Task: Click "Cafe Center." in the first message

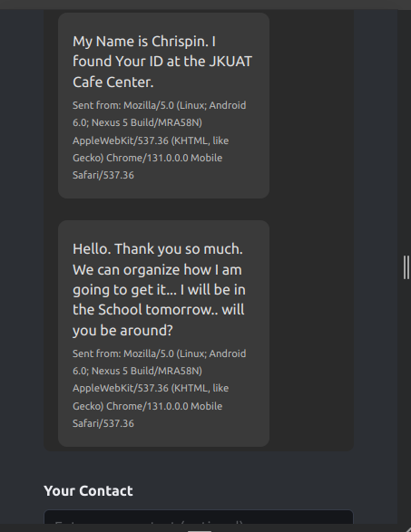Action: coord(113,82)
